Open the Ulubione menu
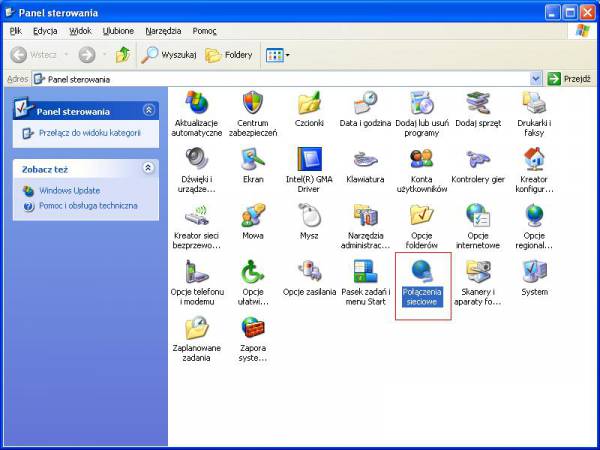The width and height of the screenshot is (600, 450). point(118,31)
